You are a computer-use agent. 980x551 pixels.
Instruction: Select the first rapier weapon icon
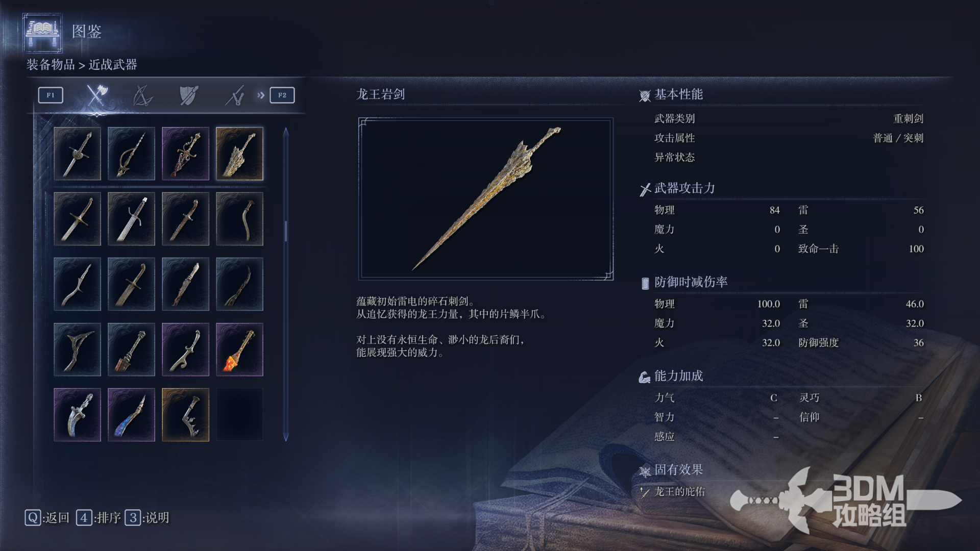[77, 154]
